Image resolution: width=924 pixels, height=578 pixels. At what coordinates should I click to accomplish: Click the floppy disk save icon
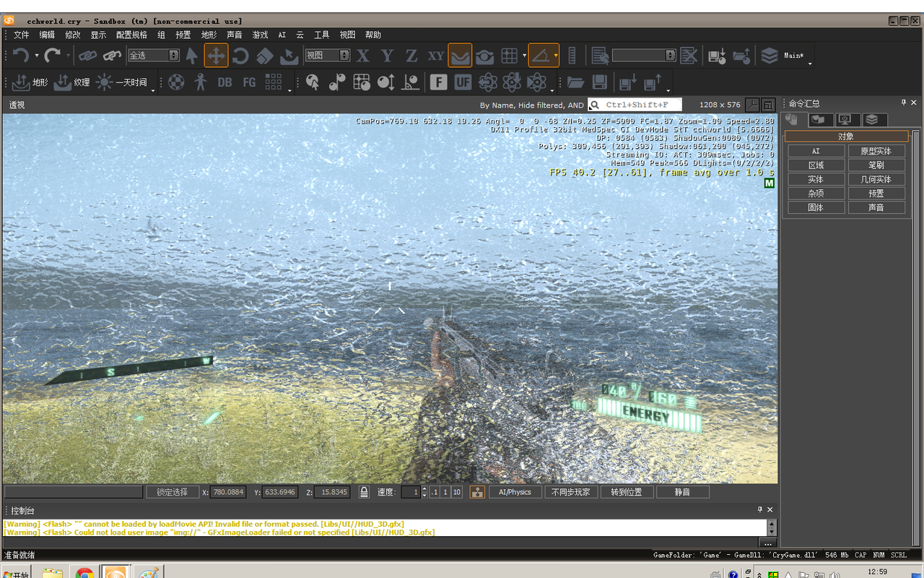[599, 82]
